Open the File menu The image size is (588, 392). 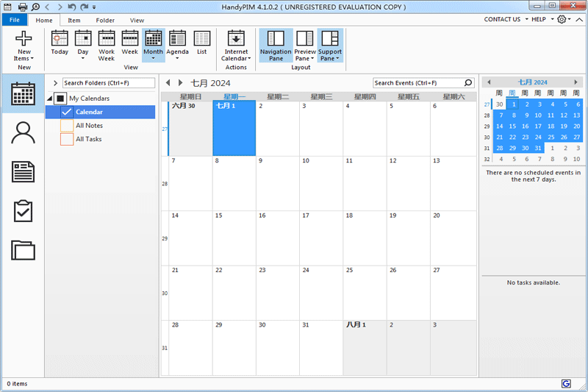tap(15, 20)
